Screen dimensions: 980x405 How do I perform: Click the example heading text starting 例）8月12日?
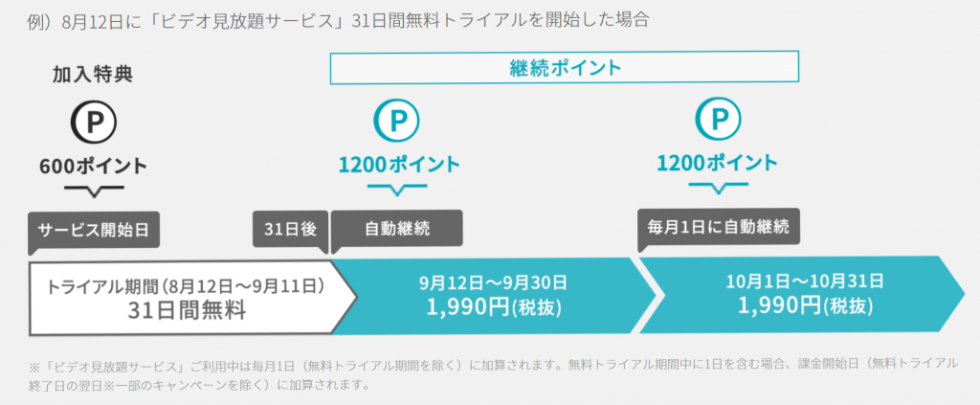(339, 21)
